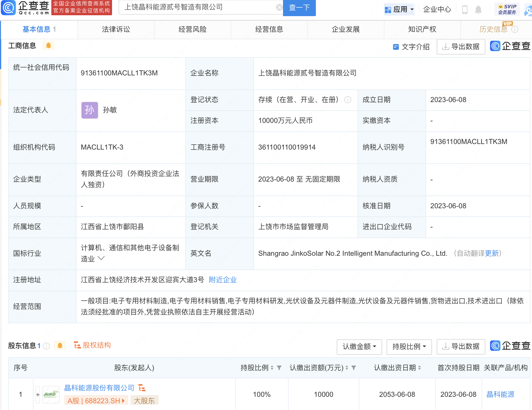Open notifications bell in the header
The height and width of the screenshot is (410, 532).
[478, 10]
